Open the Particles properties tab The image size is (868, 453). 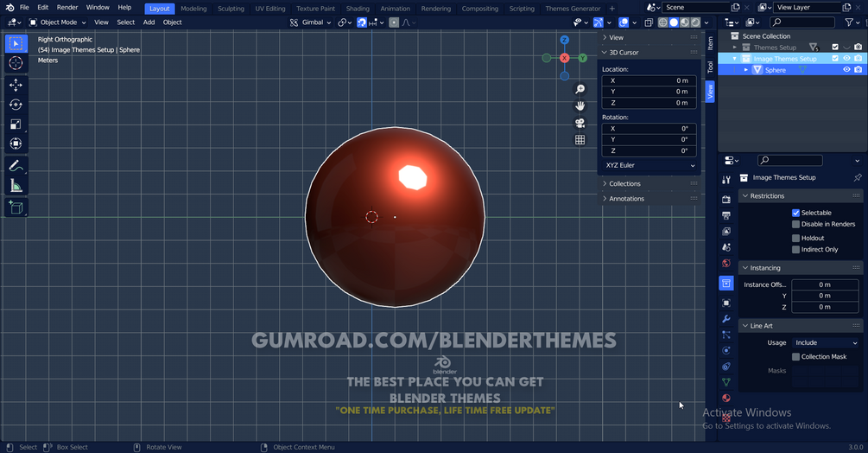tap(726, 335)
